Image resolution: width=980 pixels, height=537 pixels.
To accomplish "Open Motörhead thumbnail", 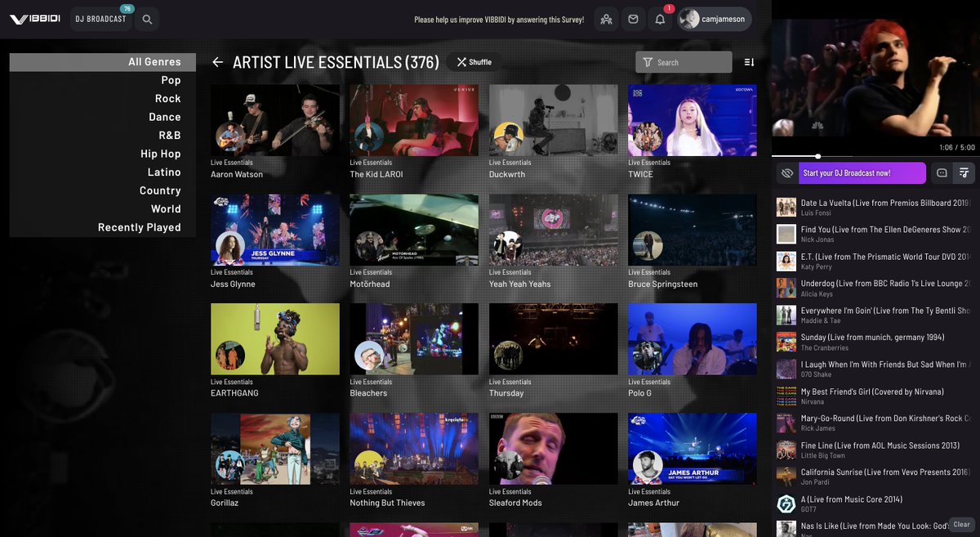I will [414, 230].
